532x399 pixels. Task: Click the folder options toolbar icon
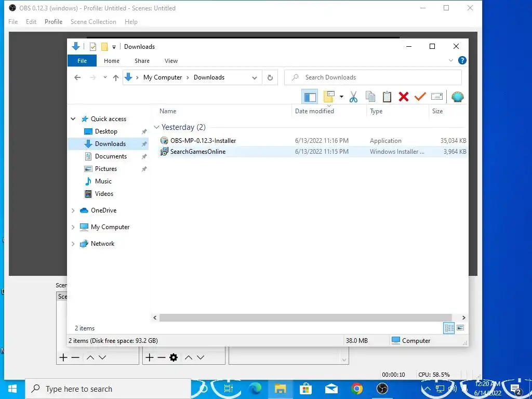329,97
